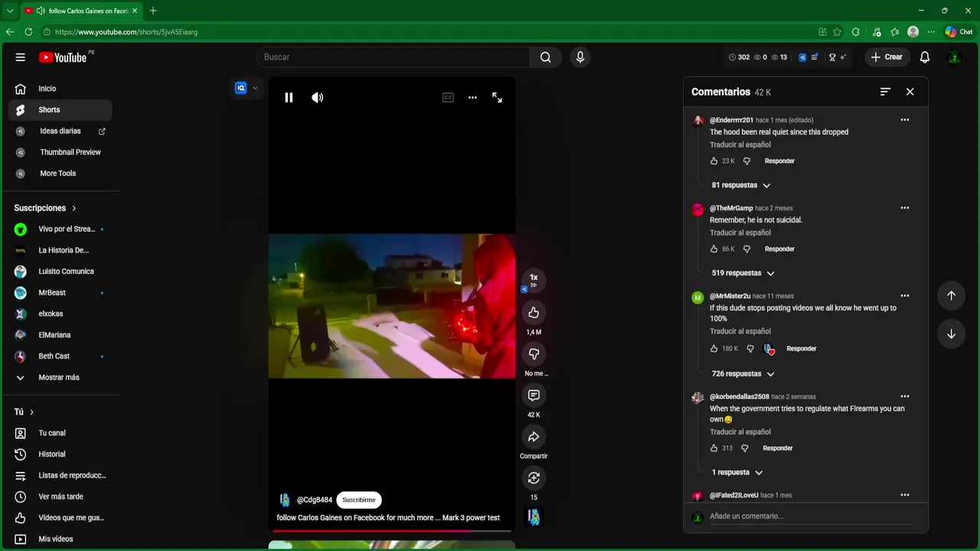This screenshot has height=551, width=980.
Task: Enter fullscreen for the Short
Action: pyautogui.click(x=497, y=98)
